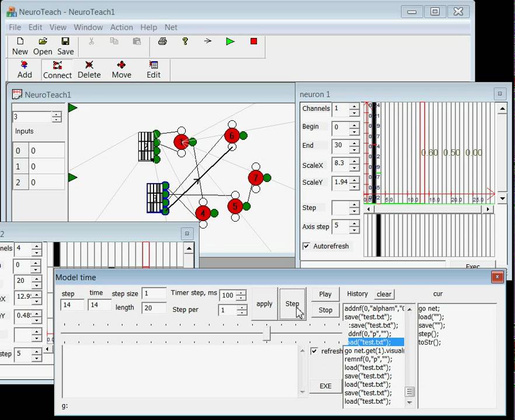
Task: Open the Action menu
Action: coord(121,27)
